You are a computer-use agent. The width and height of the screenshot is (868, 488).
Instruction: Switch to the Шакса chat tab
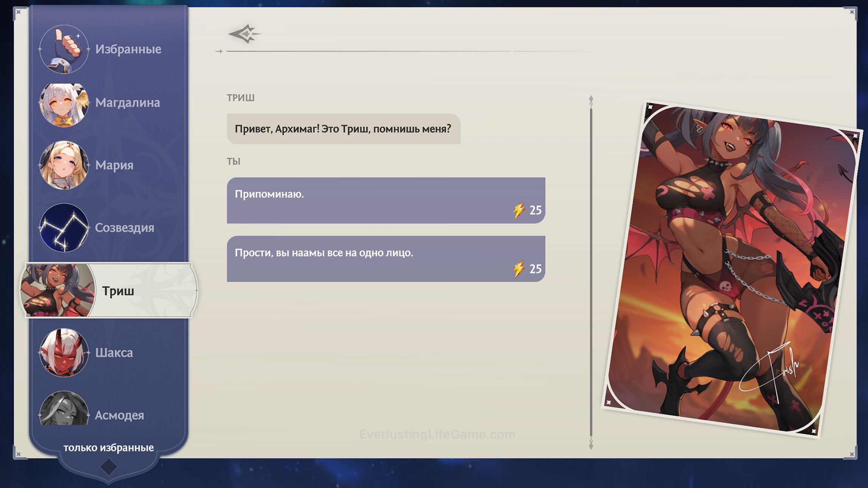click(114, 353)
